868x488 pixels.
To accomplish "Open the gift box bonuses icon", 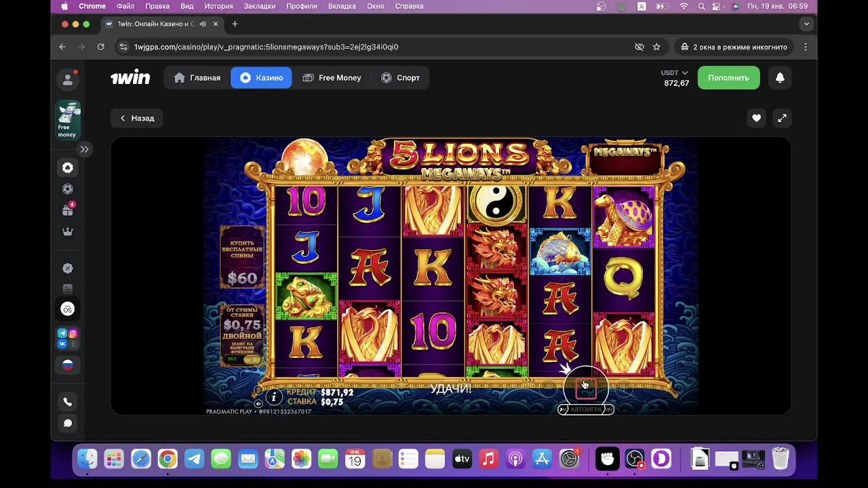I will tap(68, 210).
